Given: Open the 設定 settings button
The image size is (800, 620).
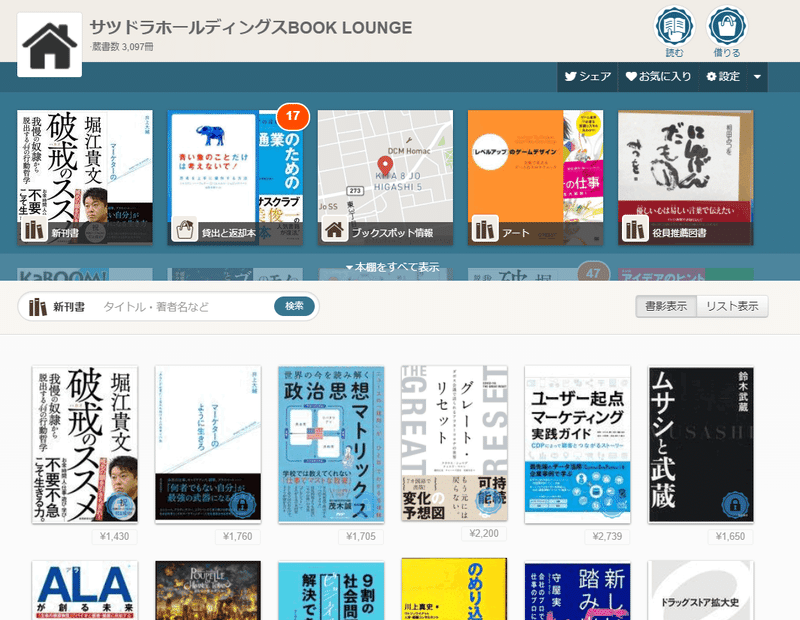Looking at the screenshot, I should (x=723, y=77).
